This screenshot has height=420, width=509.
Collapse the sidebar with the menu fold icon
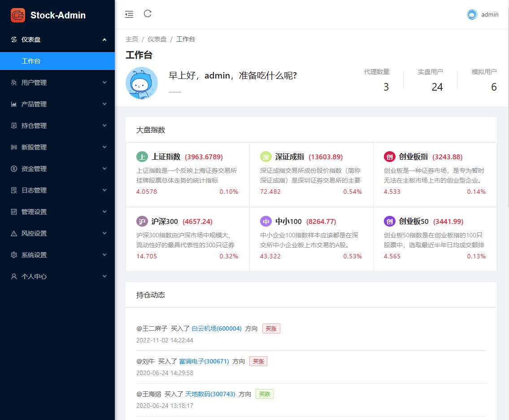[129, 14]
